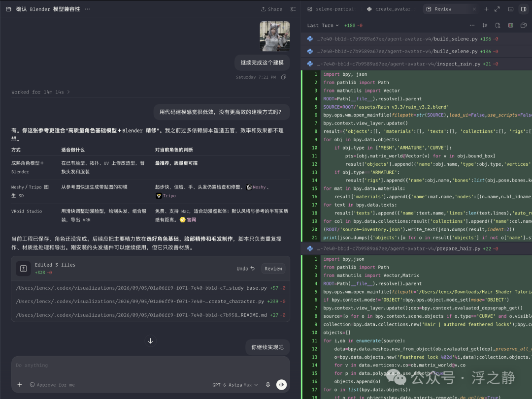Switch to the selene-portrait tab

pyautogui.click(x=331, y=9)
